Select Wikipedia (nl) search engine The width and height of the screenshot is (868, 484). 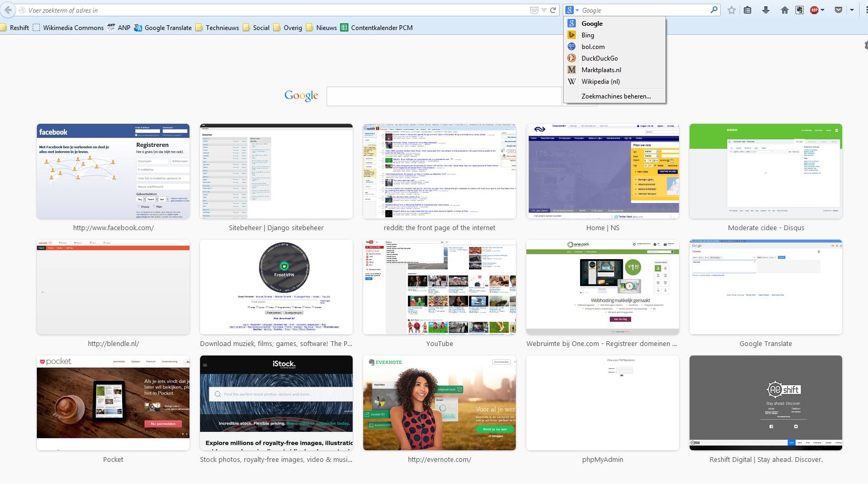(x=614, y=82)
